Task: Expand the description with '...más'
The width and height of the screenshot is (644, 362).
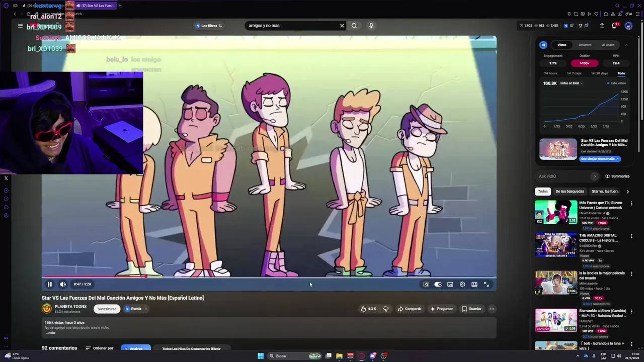Action: pos(50,333)
